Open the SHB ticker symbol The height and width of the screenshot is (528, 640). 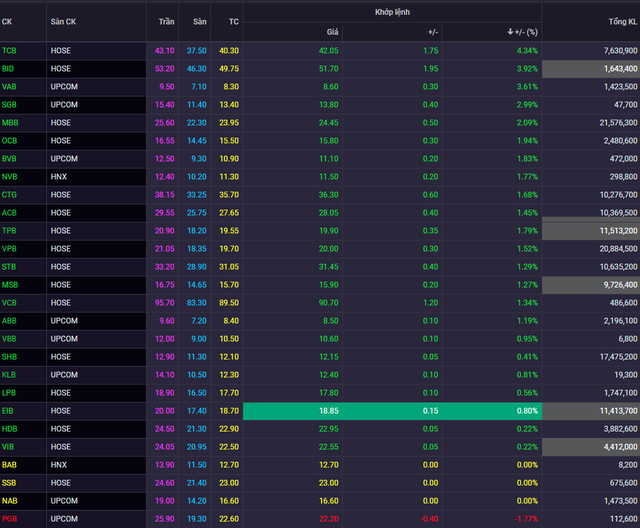(9, 357)
